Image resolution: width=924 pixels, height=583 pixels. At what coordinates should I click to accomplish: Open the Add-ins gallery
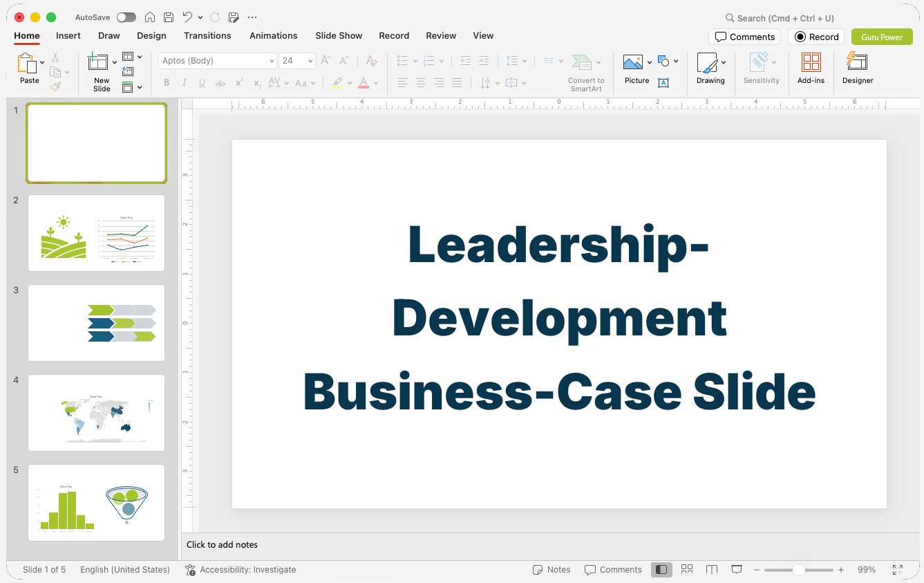coord(811,68)
